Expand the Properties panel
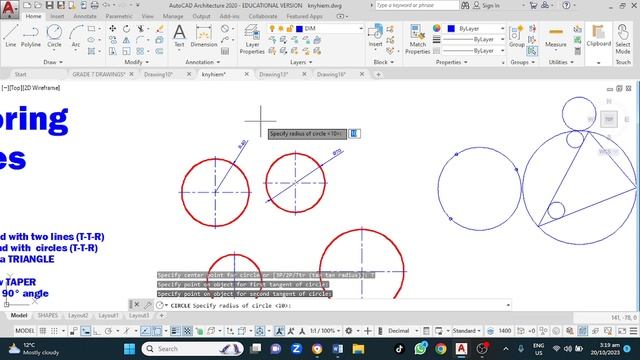 (x=451, y=62)
